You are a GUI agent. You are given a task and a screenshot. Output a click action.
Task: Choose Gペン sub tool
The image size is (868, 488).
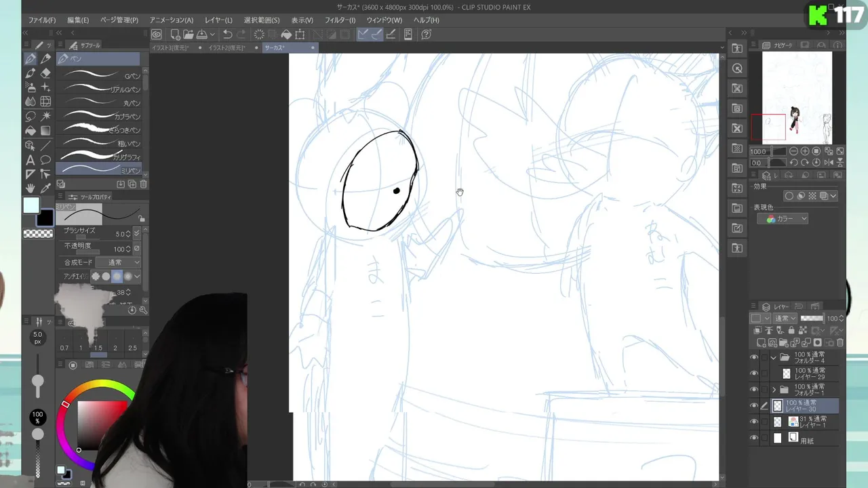[99, 75]
